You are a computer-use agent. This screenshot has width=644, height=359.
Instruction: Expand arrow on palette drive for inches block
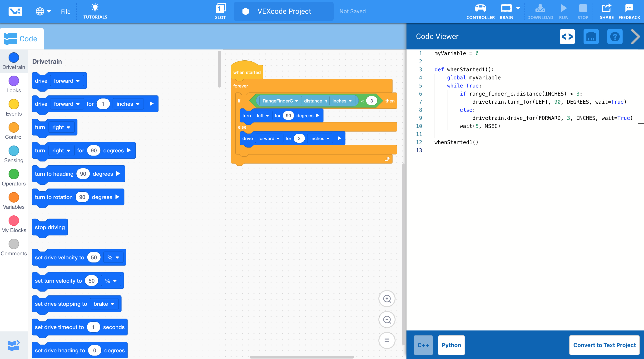coord(152,104)
